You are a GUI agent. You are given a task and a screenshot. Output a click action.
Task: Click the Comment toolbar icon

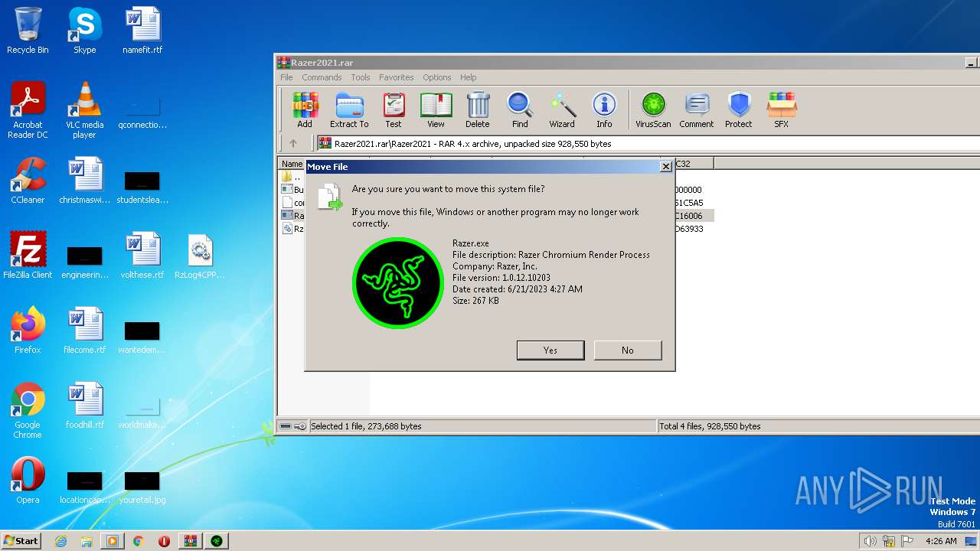pos(697,110)
